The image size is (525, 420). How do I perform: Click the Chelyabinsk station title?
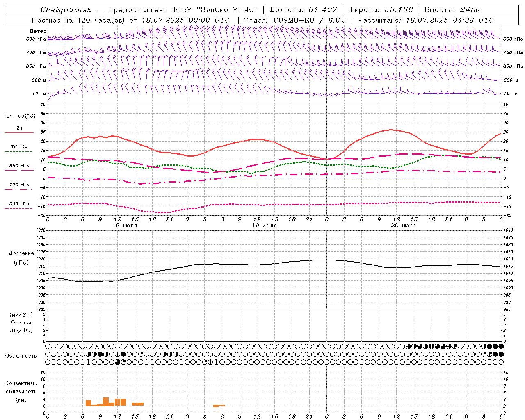[x=66, y=10]
